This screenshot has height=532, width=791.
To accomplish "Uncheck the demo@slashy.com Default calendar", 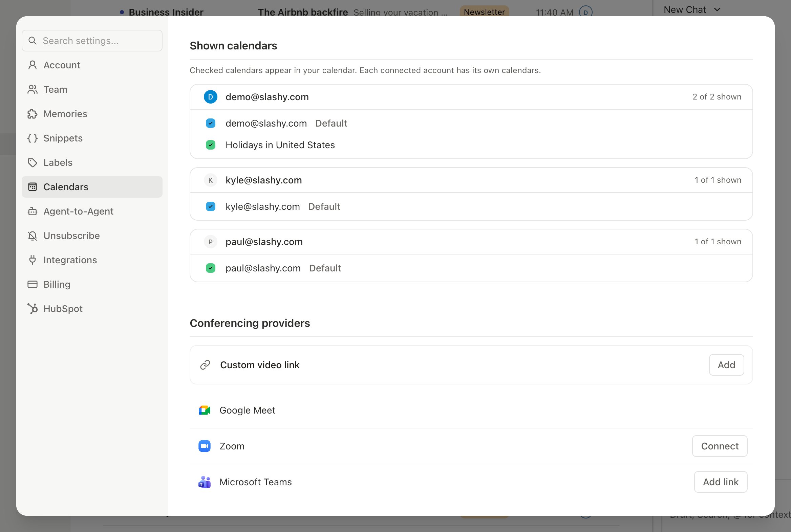I will [211, 123].
